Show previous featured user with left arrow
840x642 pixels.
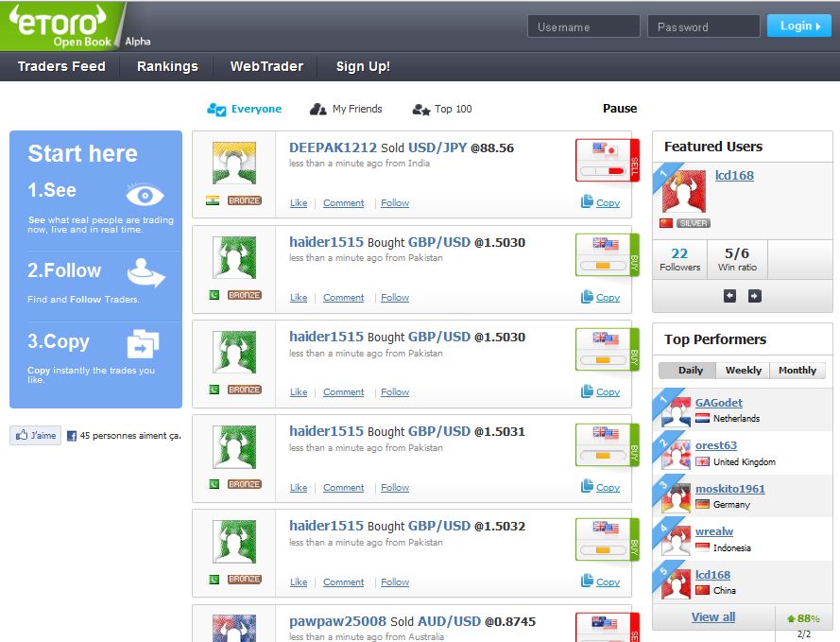(729, 296)
